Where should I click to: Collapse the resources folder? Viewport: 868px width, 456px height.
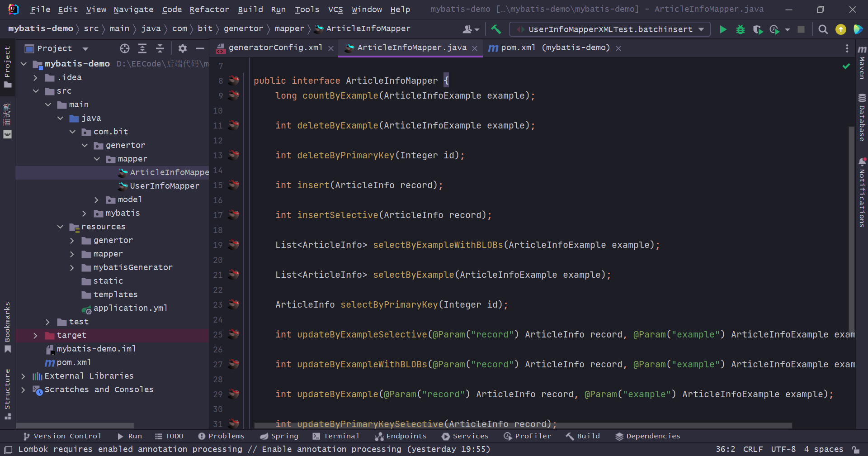(x=60, y=227)
